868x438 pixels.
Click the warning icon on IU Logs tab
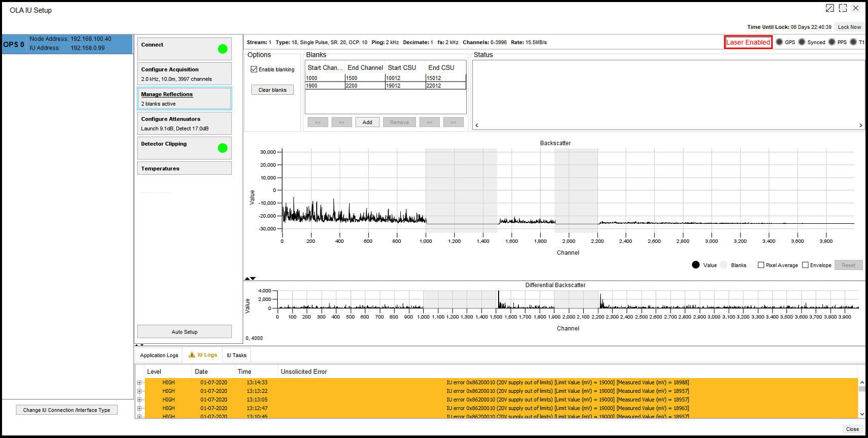tap(192, 355)
